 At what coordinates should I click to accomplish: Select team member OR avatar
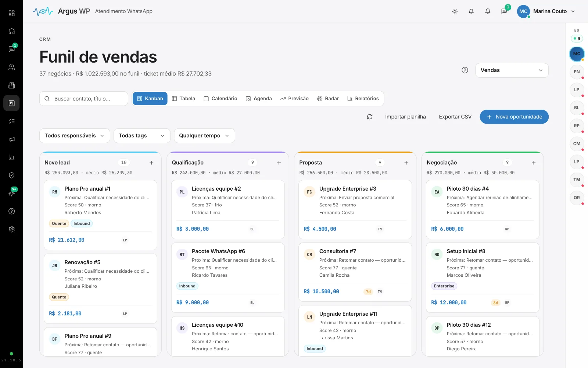pos(577,198)
